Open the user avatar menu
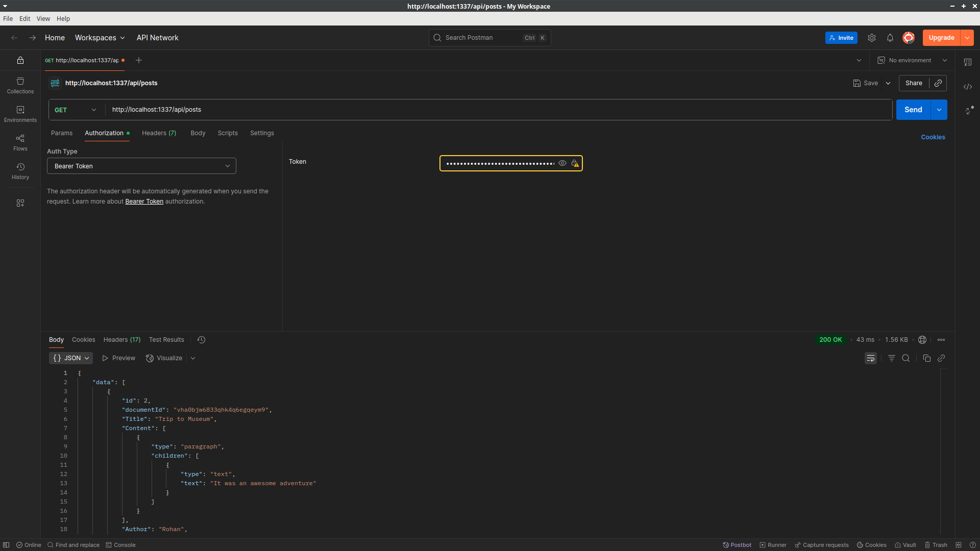 click(909, 38)
